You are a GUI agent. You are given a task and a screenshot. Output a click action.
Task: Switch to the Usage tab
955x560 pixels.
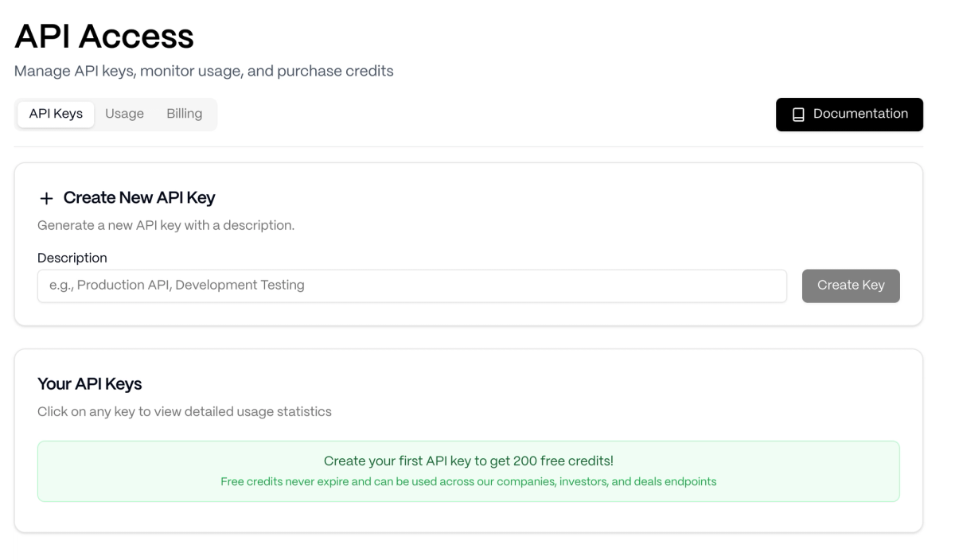pyautogui.click(x=124, y=114)
